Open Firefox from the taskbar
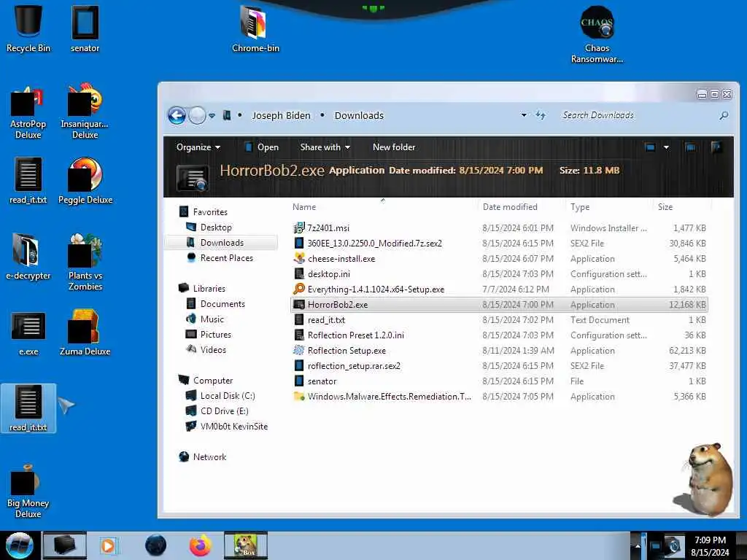Viewport: 747px width, 560px height. (201, 545)
